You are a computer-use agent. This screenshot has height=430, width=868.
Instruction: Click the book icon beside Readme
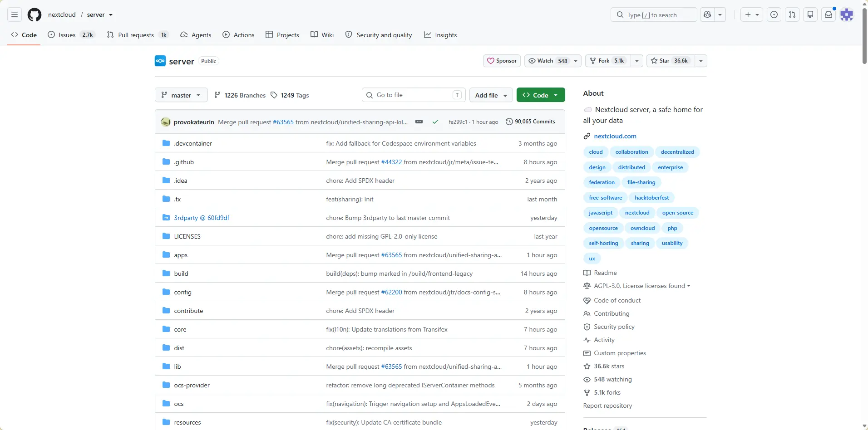(x=587, y=273)
